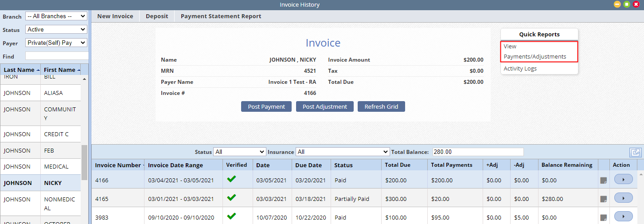
Task: Open note icon for invoice 4166
Action: pyautogui.click(x=603, y=181)
